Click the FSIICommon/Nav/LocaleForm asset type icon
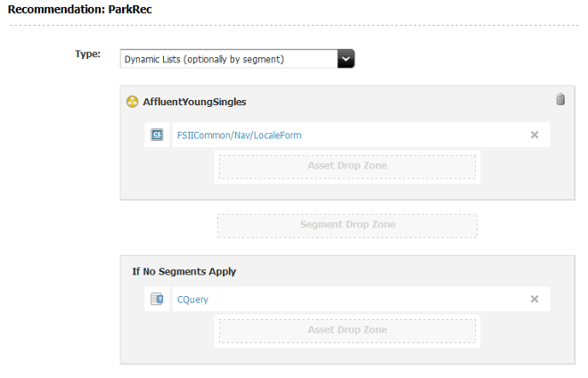The height and width of the screenshot is (378, 588). (157, 135)
